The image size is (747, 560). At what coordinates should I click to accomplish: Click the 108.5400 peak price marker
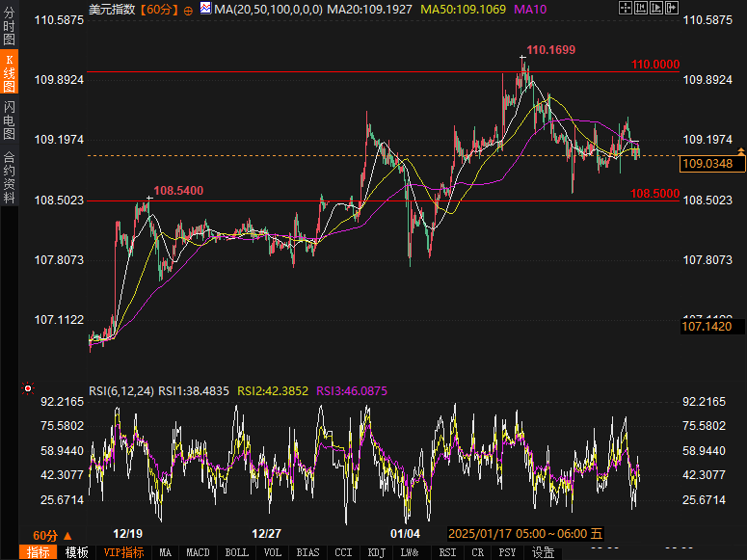click(178, 191)
